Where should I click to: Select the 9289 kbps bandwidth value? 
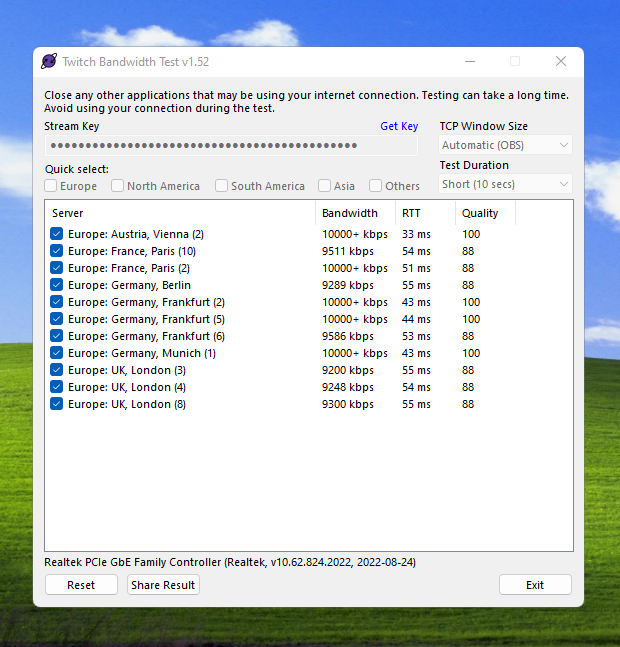pos(348,285)
